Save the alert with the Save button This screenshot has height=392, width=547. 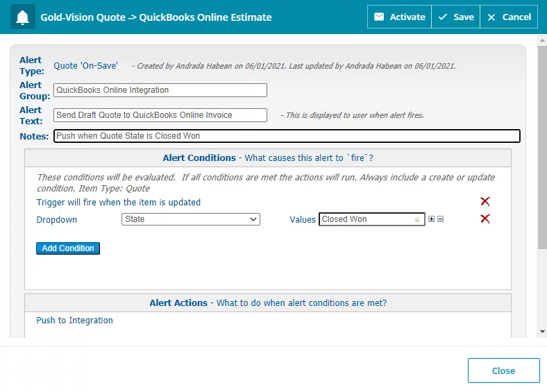(455, 17)
